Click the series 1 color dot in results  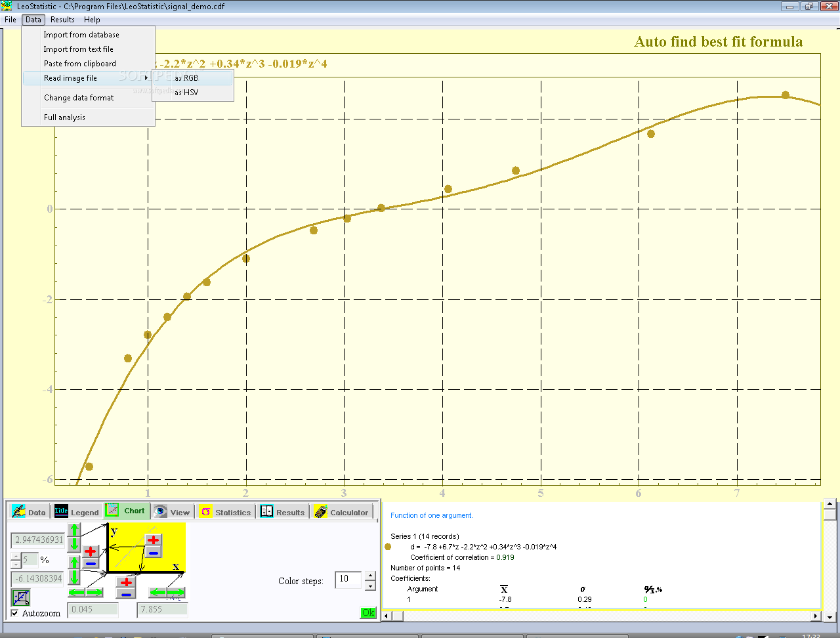pos(388,547)
